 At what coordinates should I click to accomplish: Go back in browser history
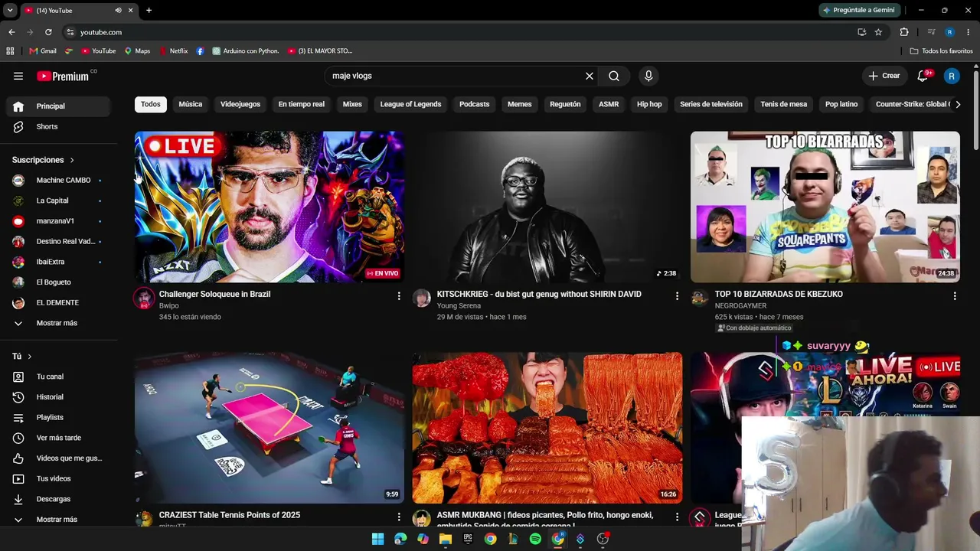point(11,32)
